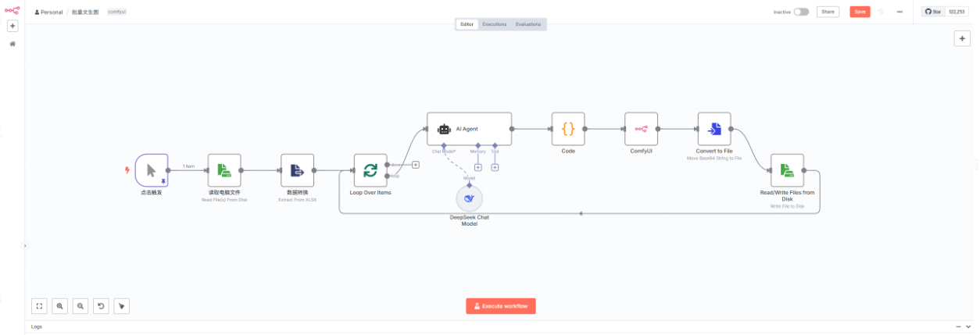
Task: Click the fit-to-view canvas icon
Action: [39, 306]
